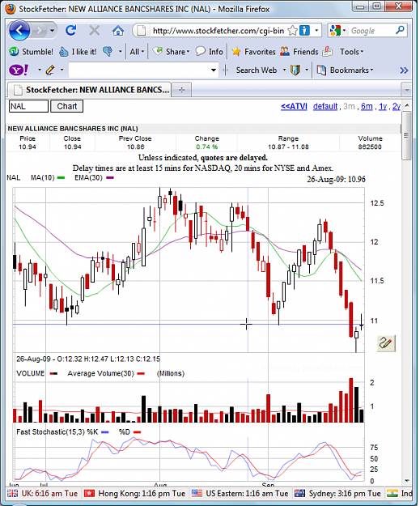Go back with the browser back arrow
The height and width of the screenshot is (506, 420).
[x=19, y=31]
